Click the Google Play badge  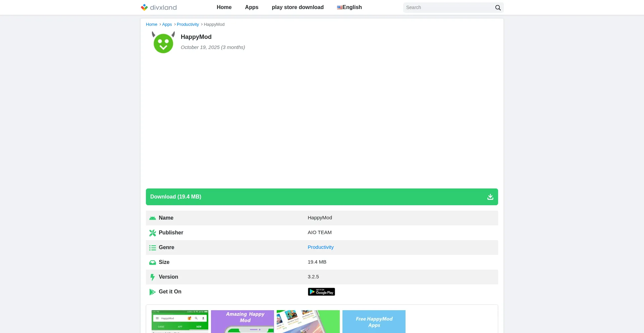(321, 292)
